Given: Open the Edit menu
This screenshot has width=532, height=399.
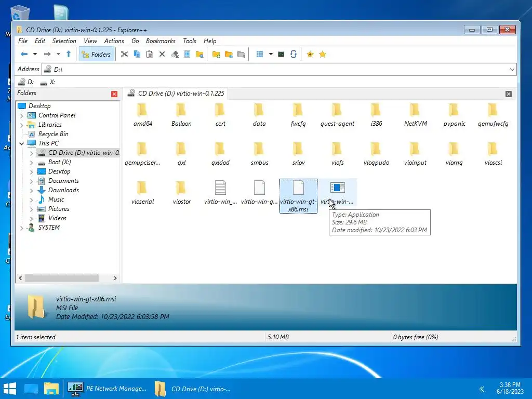Looking at the screenshot, I should pos(39,41).
